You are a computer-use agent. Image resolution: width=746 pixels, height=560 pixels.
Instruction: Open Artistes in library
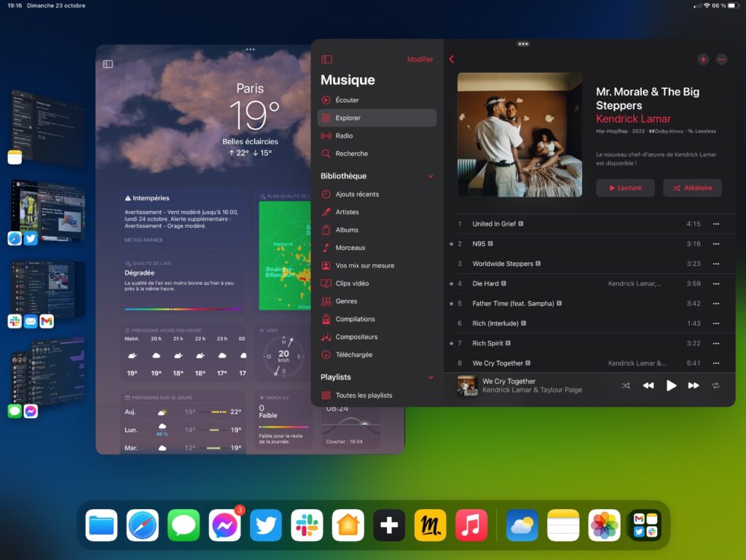pos(377,212)
